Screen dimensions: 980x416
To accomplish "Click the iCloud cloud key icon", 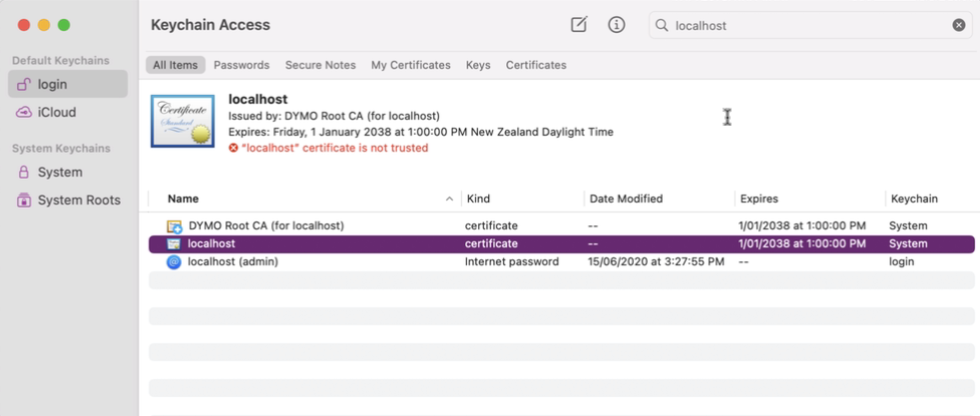I will coord(24,113).
